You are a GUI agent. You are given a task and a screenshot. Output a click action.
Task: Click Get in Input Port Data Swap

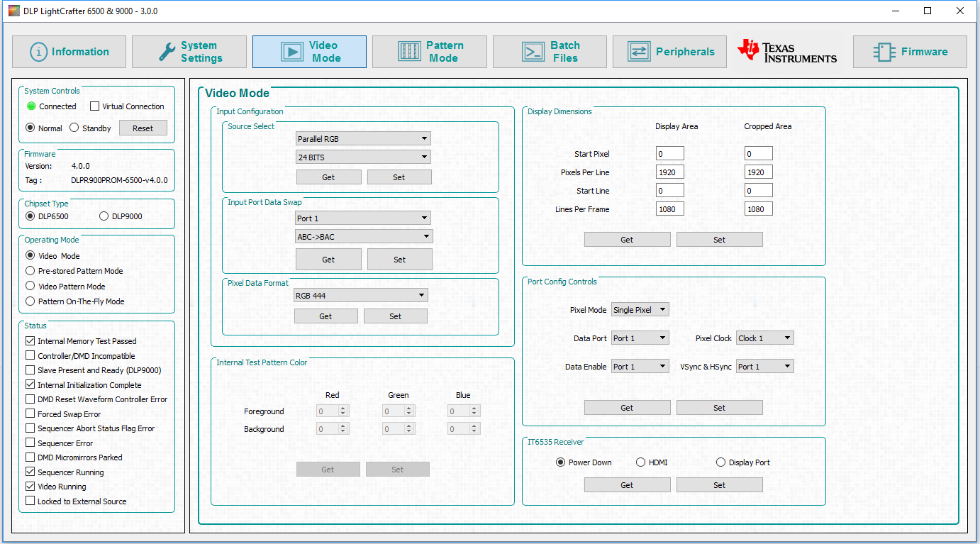coord(328,260)
